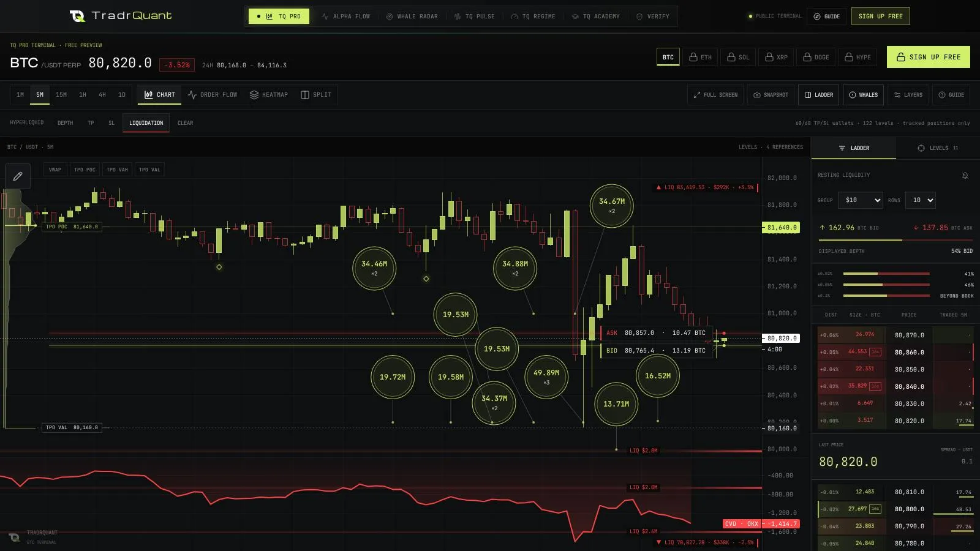980x551 pixels.
Task: Select the drawing pencil tool
Action: click(18, 176)
